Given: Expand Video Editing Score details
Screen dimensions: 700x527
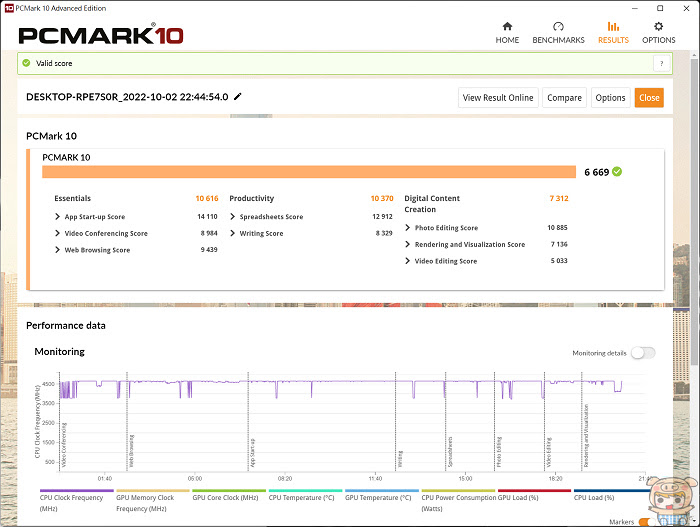Looking at the screenshot, I should tap(407, 261).
